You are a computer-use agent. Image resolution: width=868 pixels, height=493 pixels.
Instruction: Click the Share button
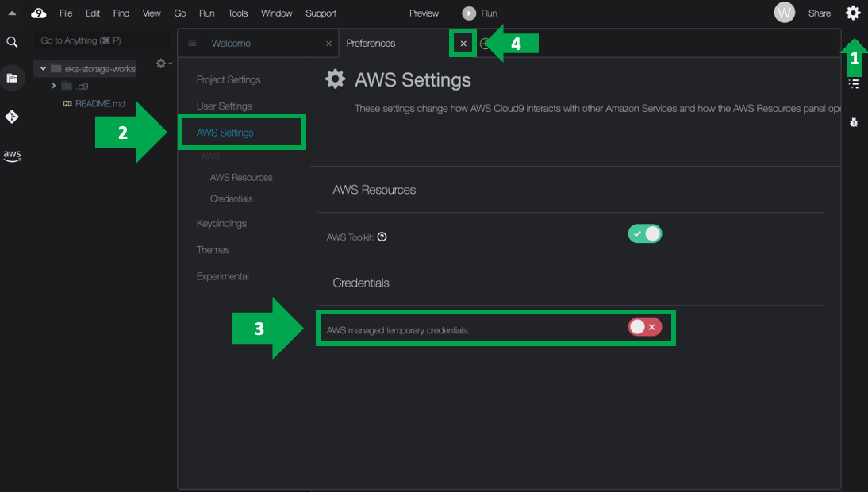[819, 13]
